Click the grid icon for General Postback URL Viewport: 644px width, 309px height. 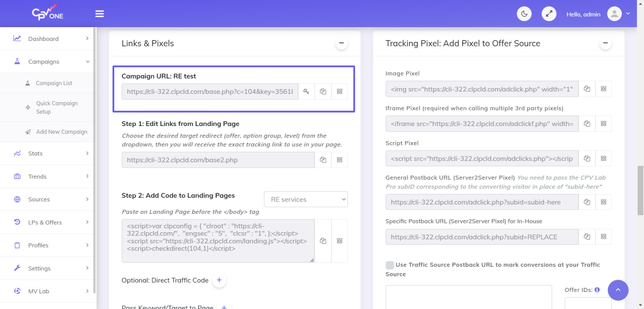pos(604,202)
